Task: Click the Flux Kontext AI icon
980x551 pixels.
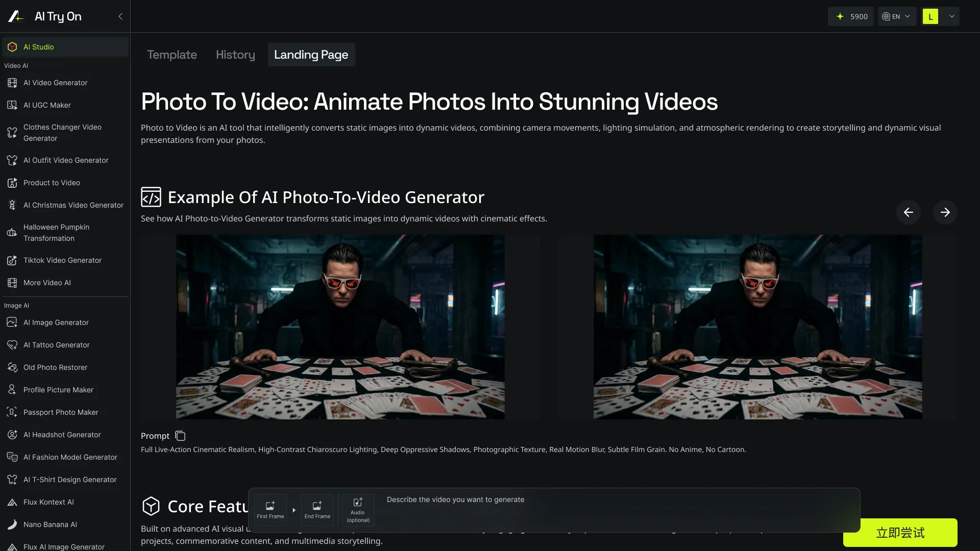Action: pos(12,502)
